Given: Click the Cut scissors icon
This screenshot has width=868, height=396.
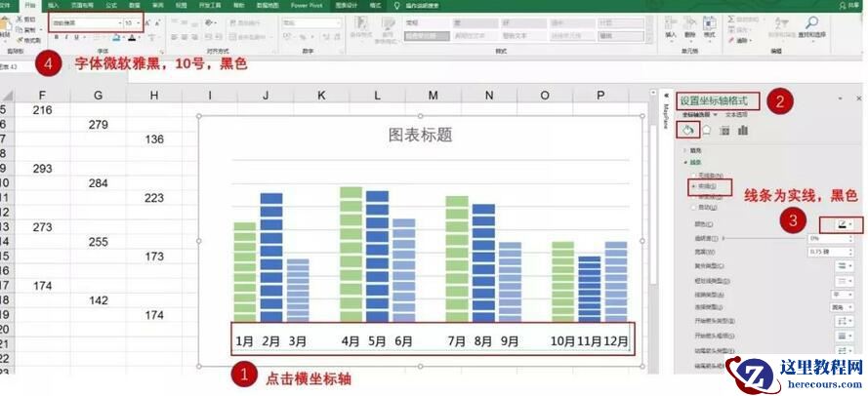Looking at the screenshot, I should tap(20, 20).
